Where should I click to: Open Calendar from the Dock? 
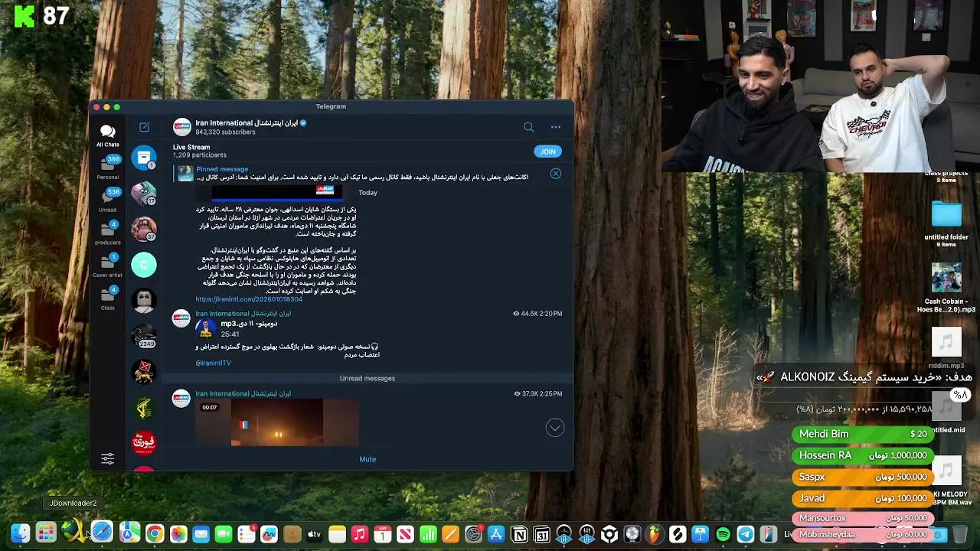pos(383,533)
